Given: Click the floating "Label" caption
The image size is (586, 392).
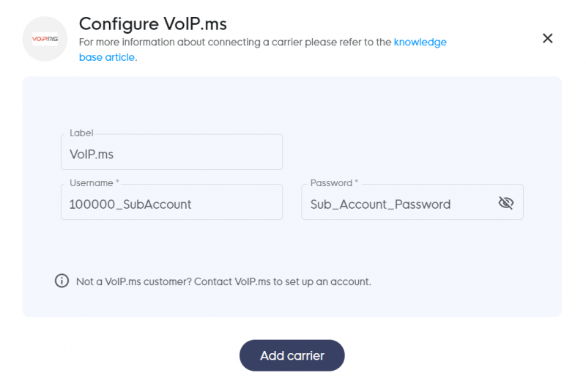Looking at the screenshot, I should click(81, 133).
